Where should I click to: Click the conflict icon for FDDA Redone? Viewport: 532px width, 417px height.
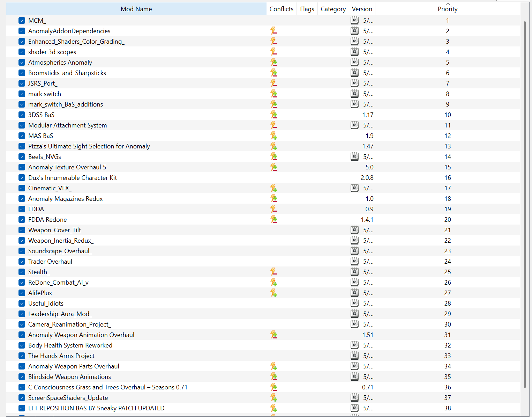(274, 219)
